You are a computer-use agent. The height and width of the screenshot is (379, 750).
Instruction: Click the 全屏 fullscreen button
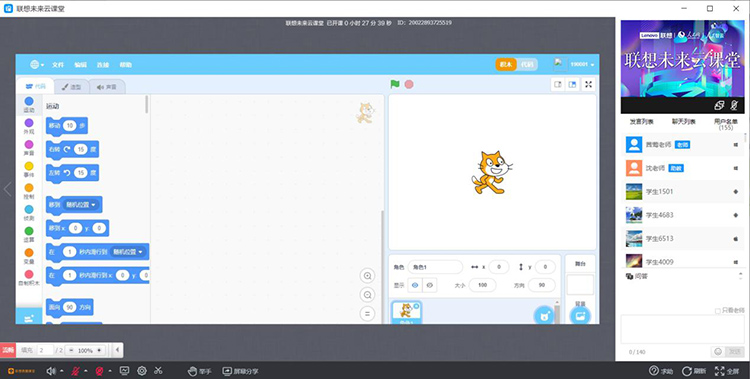727,371
